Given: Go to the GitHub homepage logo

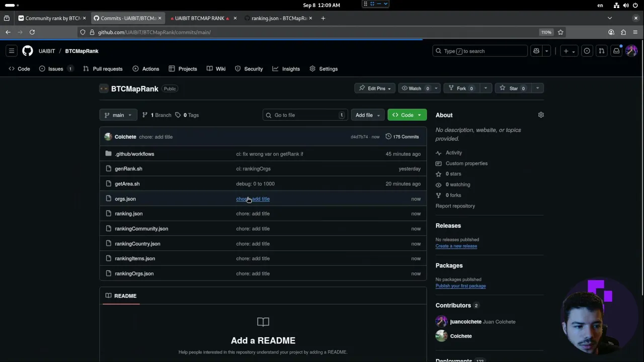Looking at the screenshot, I should 27,51.
